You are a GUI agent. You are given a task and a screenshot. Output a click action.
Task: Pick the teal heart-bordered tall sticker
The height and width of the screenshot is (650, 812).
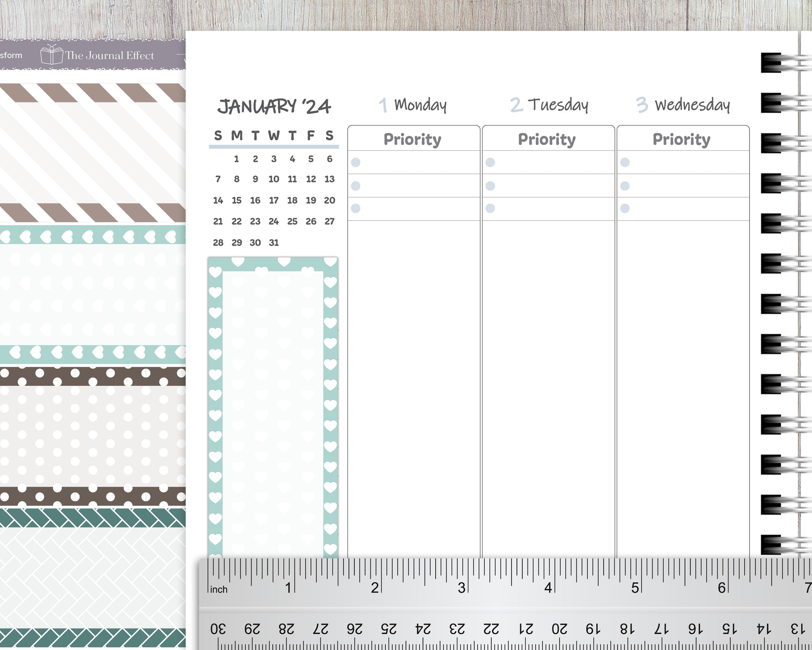tap(273, 408)
